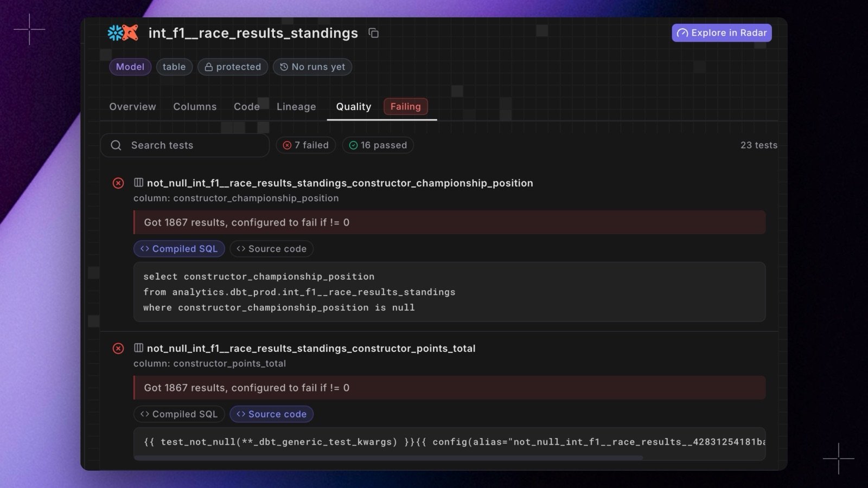
Task: Toggle the 16 passed filter chip
Action: point(378,145)
